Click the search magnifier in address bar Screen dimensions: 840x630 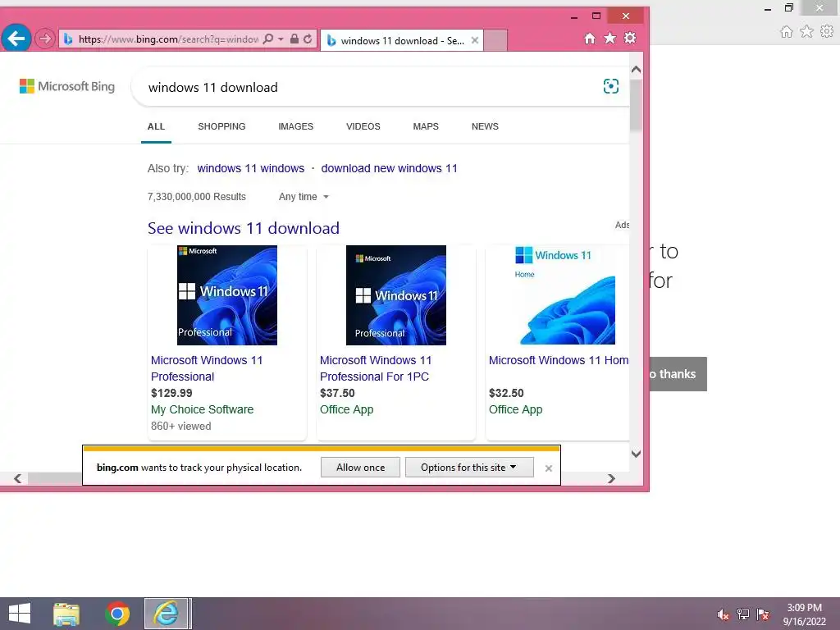point(268,39)
